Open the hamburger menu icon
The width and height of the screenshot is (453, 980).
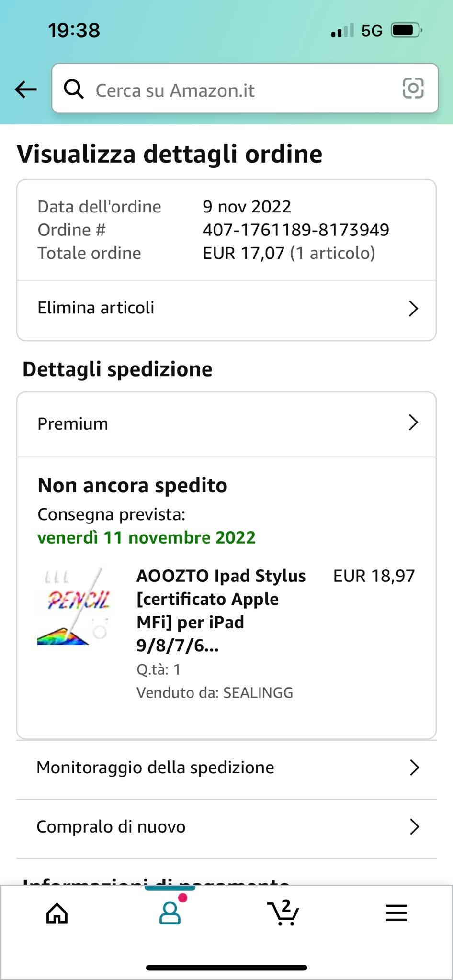(396, 913)
